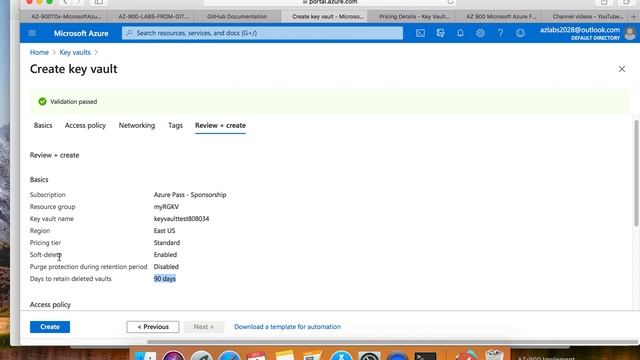Open the account avatar picture
The image size is (640, 360).
point(630,33)
